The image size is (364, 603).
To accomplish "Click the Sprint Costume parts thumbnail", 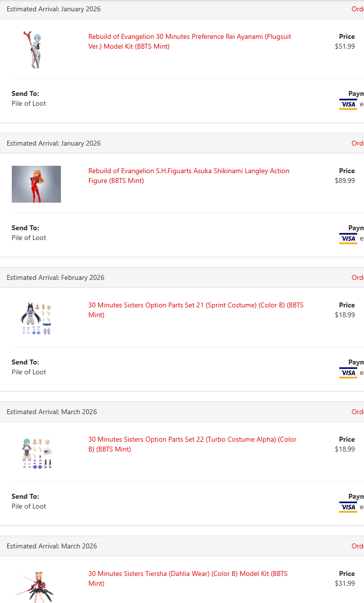I will click(36, 318).
